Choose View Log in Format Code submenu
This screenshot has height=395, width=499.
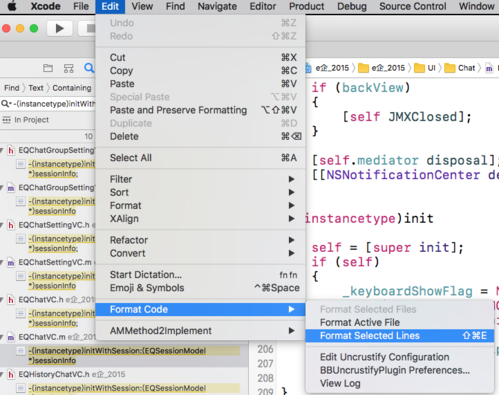[399, 384]
